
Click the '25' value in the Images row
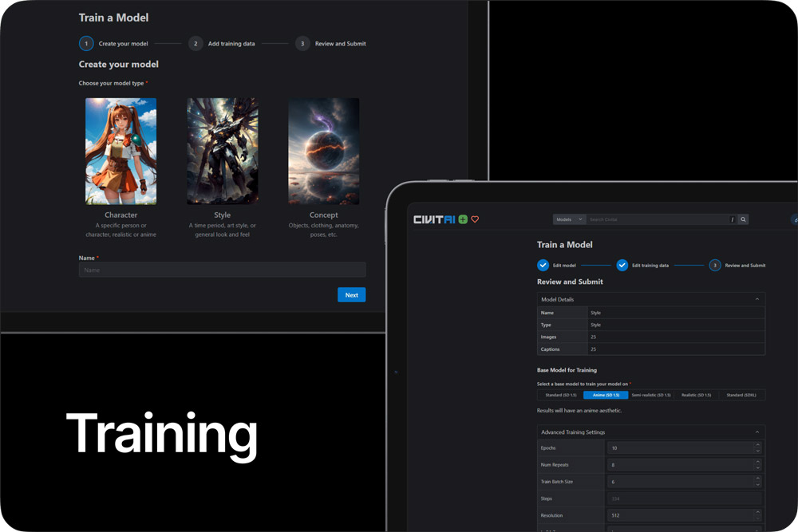[594, 337]
